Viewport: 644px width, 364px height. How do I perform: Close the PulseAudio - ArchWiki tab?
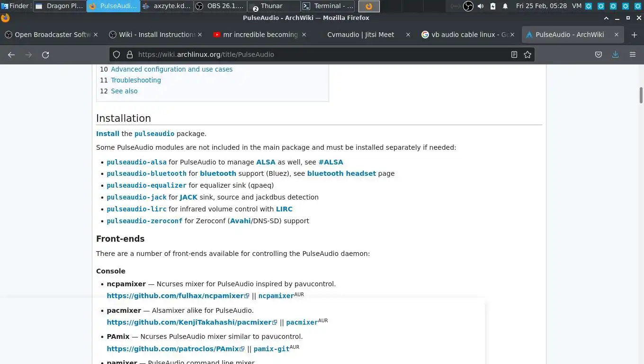(617, 35)
